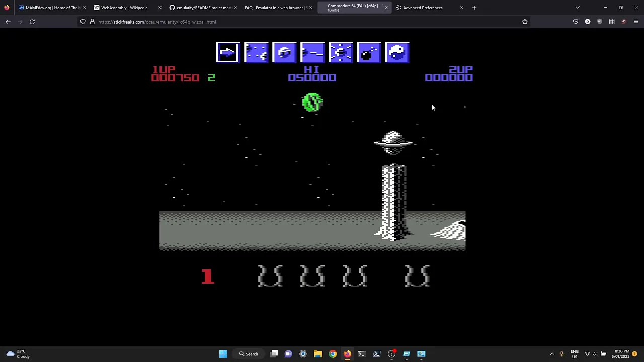644x362 pixels.
Task: Select the bomb power-up icon
Action: (369, 53)
